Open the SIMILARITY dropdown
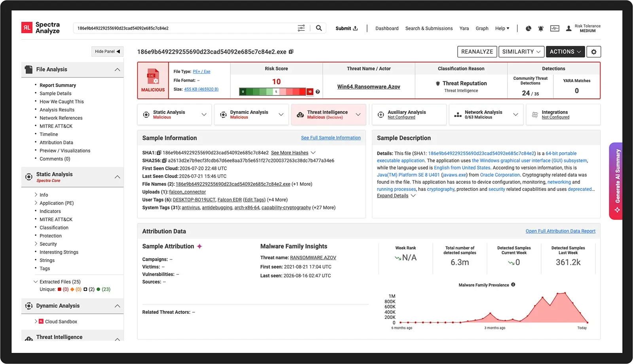Image resolution: width=633 pixels, height=364 pixels. [x=521, y=52]
